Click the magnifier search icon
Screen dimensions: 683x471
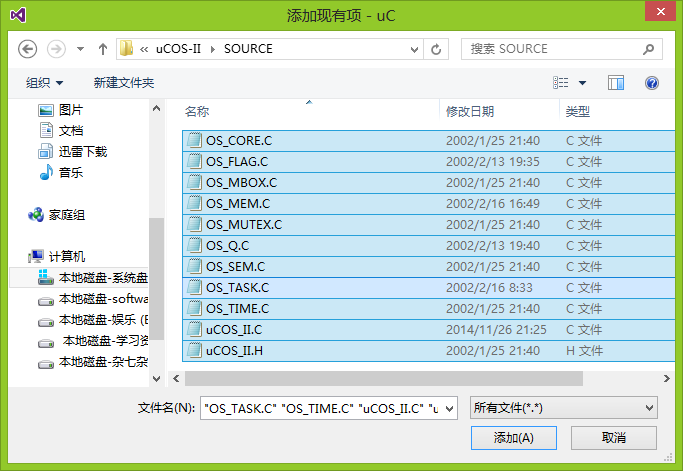tap(648, 49)
